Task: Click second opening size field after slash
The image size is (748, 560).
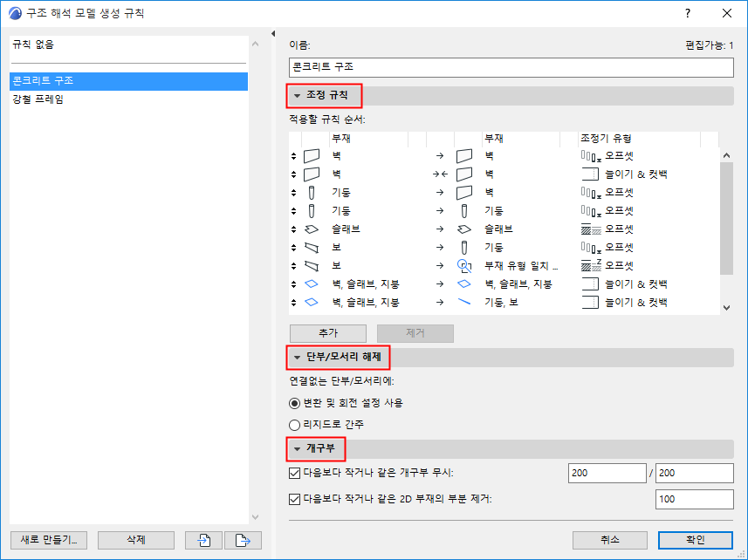Action: [x=695, y=474]
